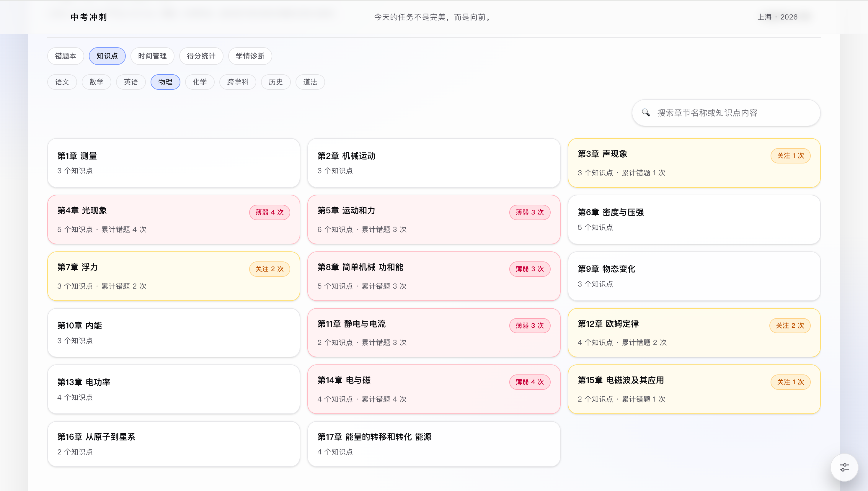Screen dimensions: 868x491
Task: Expand the 第7章 浮力 card
Action: pos(173,276)
